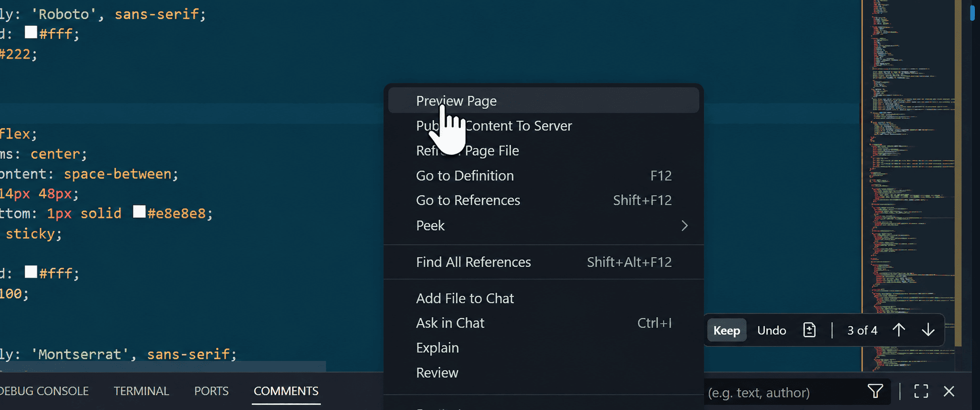Screen dimensions: 980x410
Task: Choose Add File to Chat
Action: tap(544, 298)
